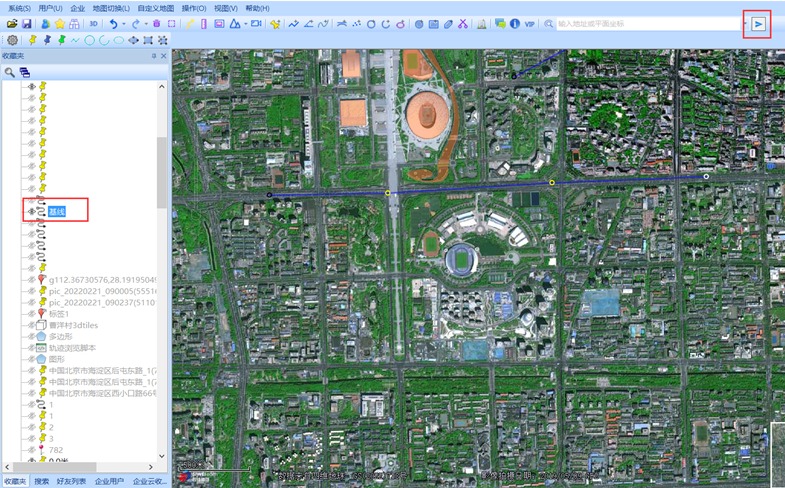Open the settings gear in second toolbar
The image size is (785, 488).
13,40
